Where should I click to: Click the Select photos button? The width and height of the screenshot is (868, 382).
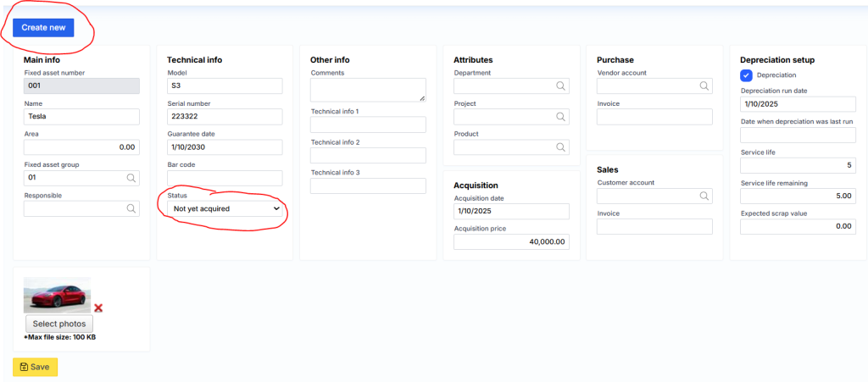click(58, 324)
